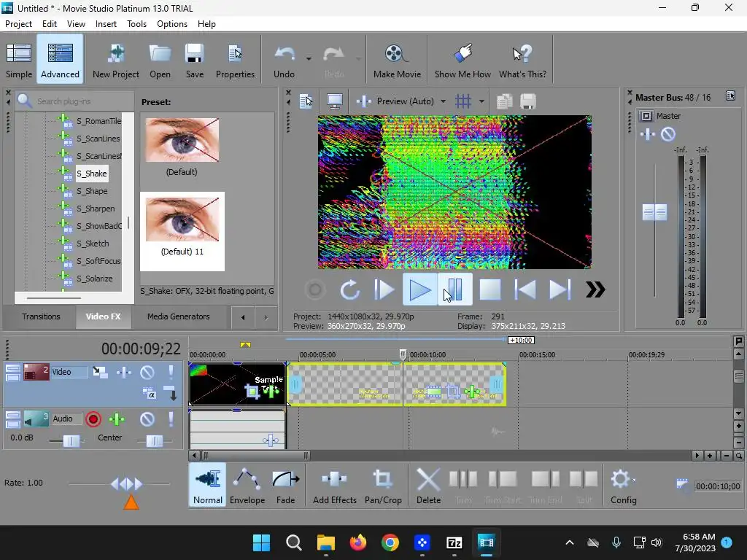Mute the Audio track

coord(147,419)
